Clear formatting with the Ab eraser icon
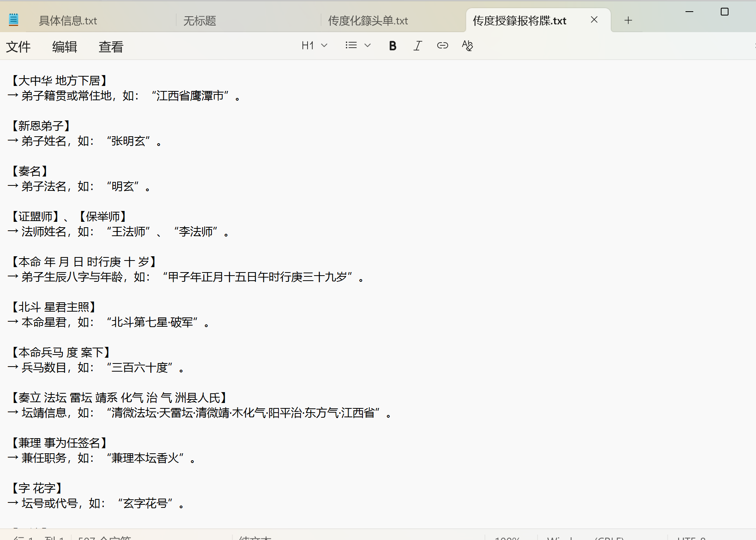 tap(467, 46)
